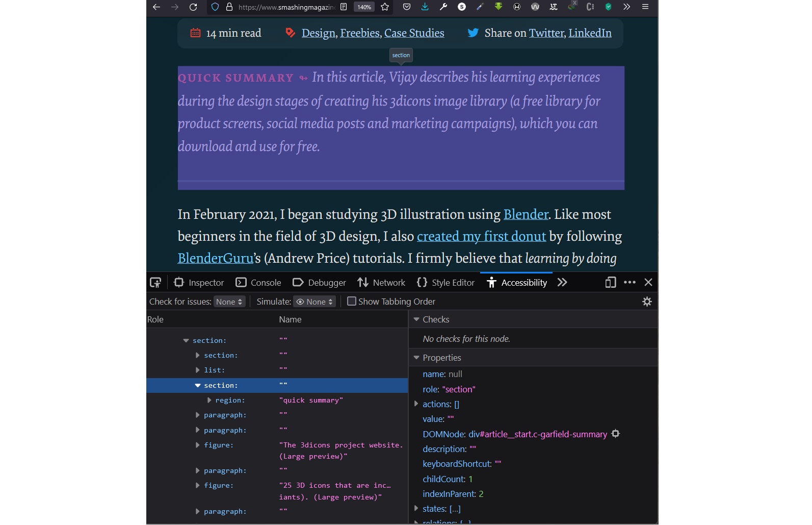The image size is (812, 525).
Task: Click the region 'quick summary' name cell
Action: click(x=311, y=400)
